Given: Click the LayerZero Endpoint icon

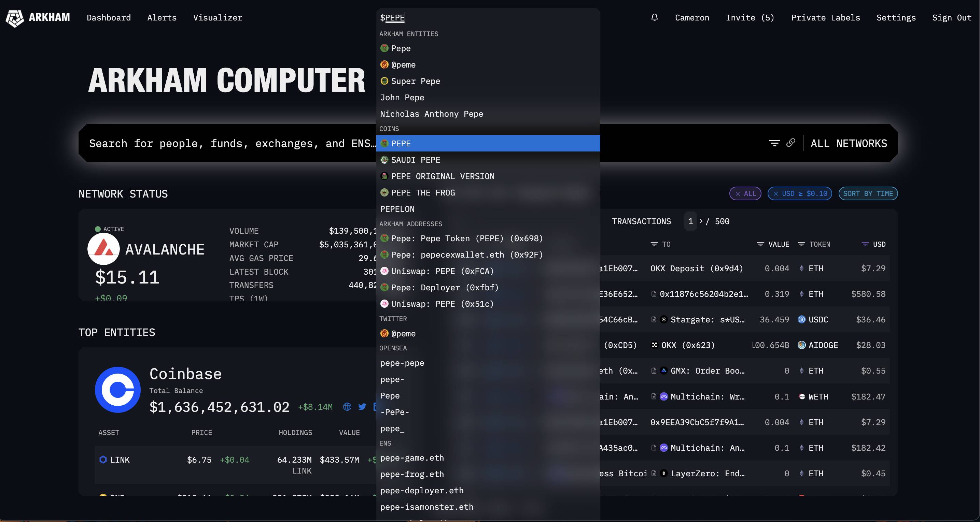Looking at the screenshot, I should tap(664, 473).
